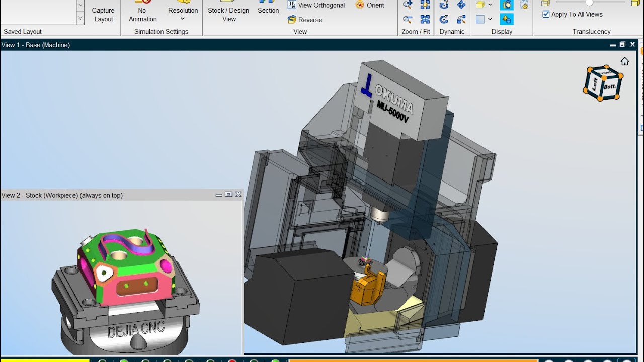Activate the dynamic pan four-arrow icon

[461, 5]
